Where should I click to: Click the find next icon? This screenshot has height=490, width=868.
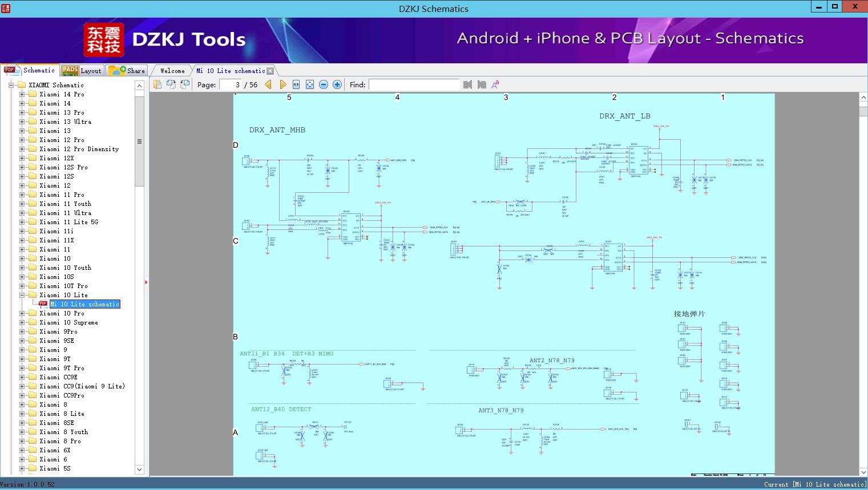pos(482,84)
